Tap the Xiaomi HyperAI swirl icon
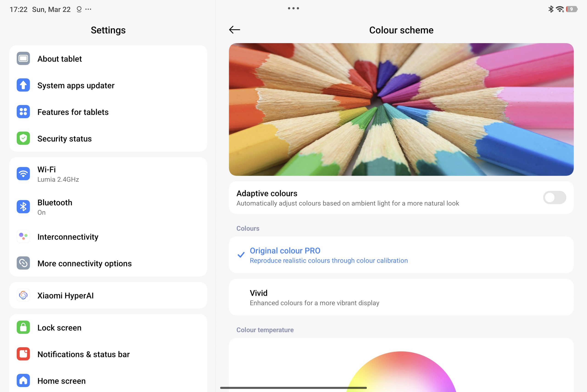 pos(23,295)
